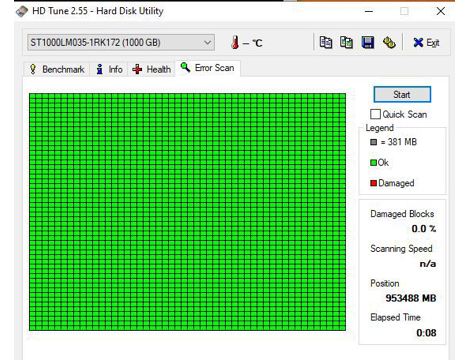Viewport: 468px width, 360px height.
Task: Click the Position label
Action: [x=385, y=283]
